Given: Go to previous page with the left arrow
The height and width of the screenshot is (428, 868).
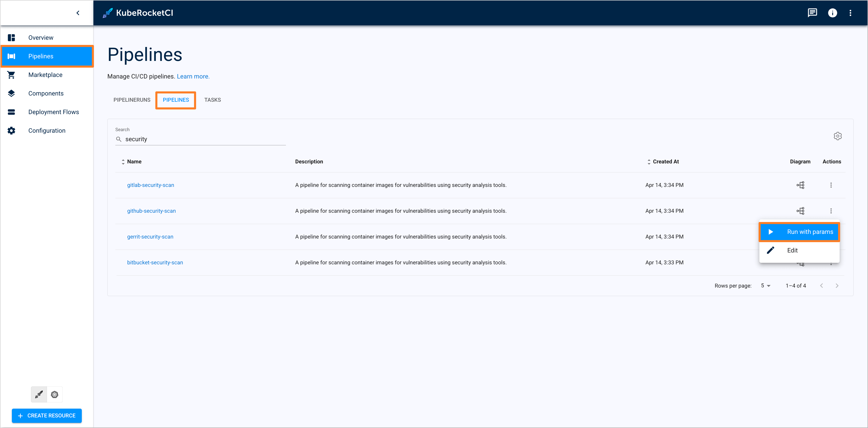Looking at the screenshot, I should 822,286.
